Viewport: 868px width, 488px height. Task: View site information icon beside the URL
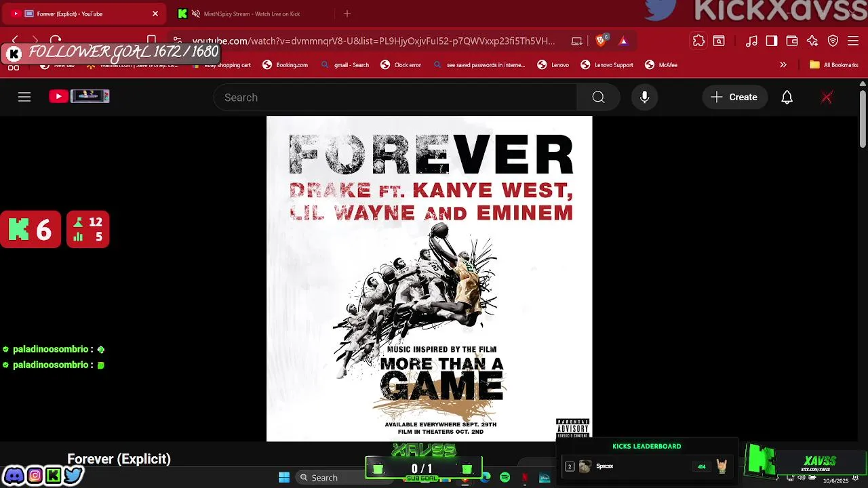178,41
